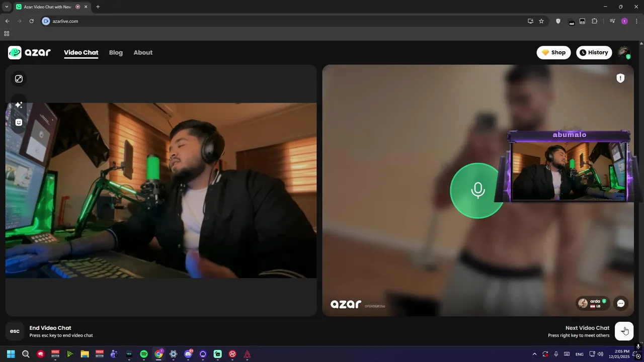Open the media controls music icon
The width and height of the screenshot is (644, 362).
(x=612, y=21)
